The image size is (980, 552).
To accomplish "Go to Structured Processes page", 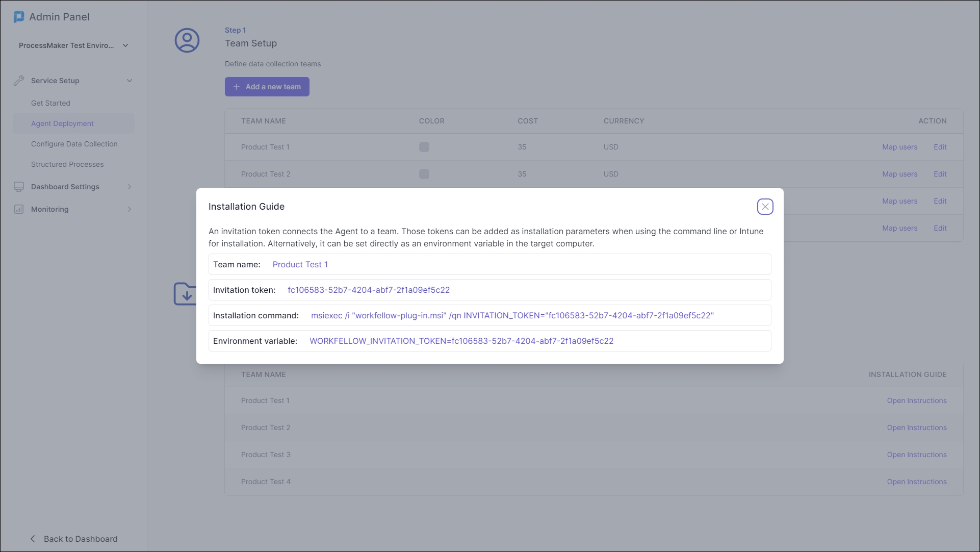I will point(67,164).
